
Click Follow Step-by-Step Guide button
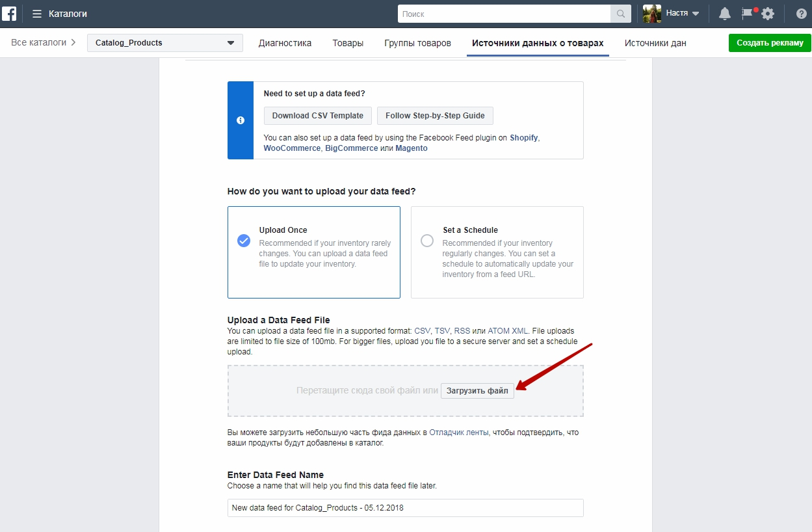pyautogui.click(x=435, y=116)
